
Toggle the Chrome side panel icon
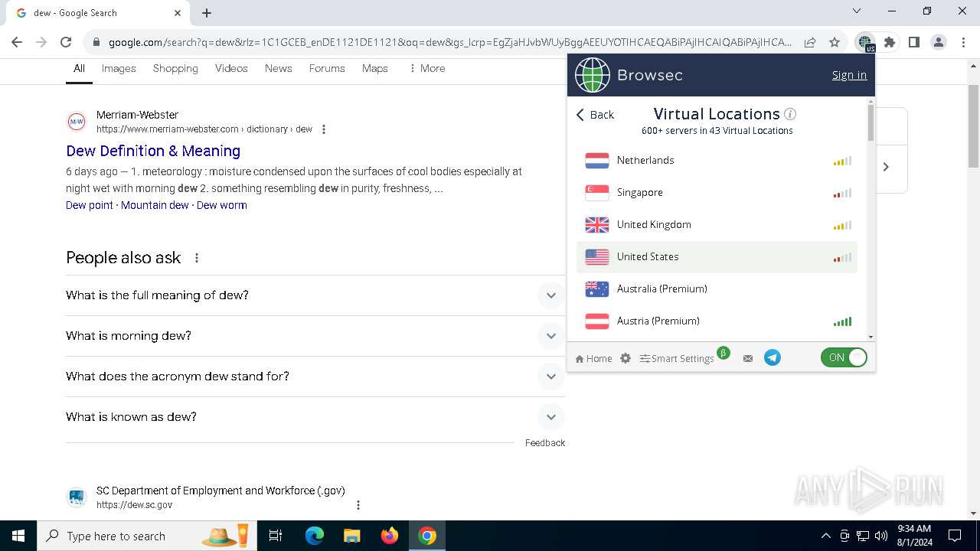914,43
